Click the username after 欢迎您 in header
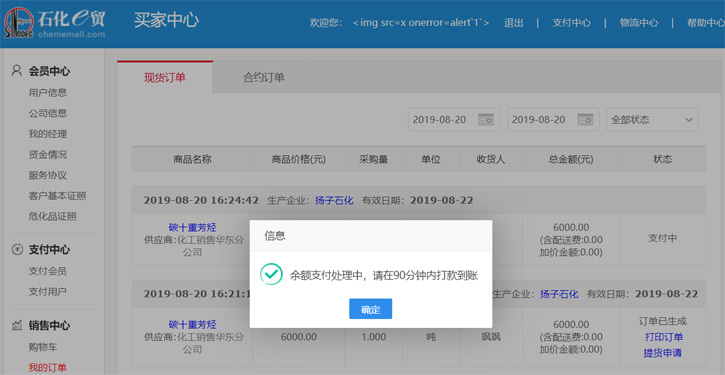725x375 pixels. click(421, 23)
